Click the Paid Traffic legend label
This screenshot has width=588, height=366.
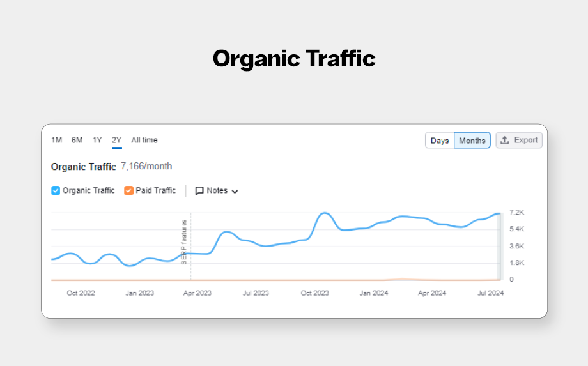click(156, 190)
